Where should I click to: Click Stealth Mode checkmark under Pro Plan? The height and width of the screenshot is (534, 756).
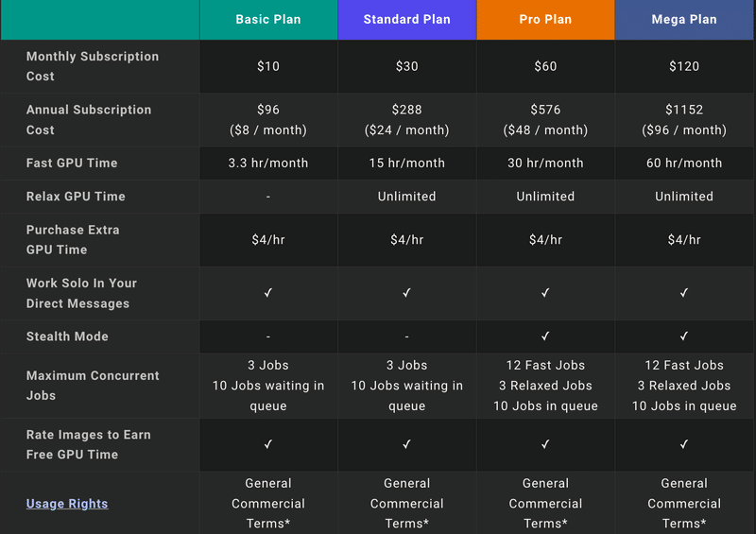(545, 336)
